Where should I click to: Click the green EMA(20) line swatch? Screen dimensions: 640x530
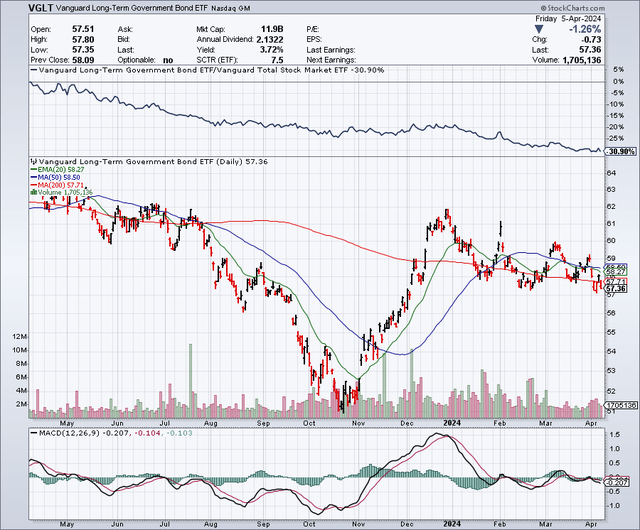point(33,169)
